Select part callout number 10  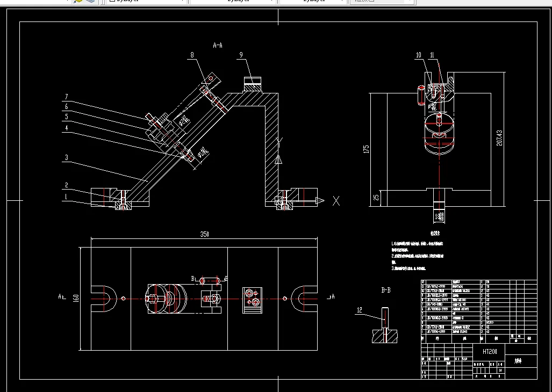coord(419,55)
